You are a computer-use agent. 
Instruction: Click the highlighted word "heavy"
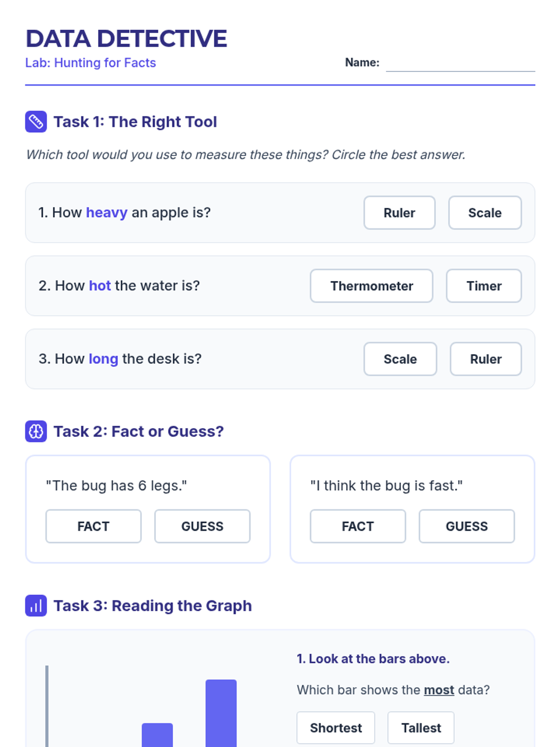tap(106, 212)
